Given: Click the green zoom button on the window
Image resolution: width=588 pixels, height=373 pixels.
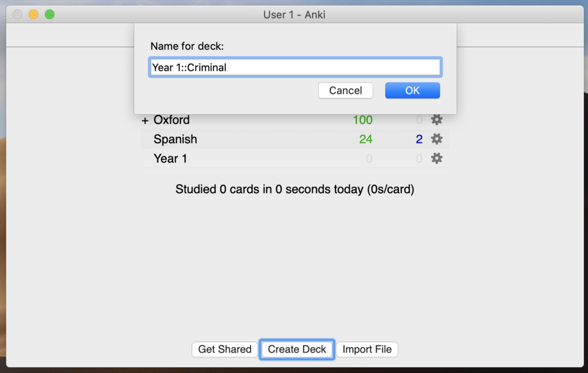Looking at the screenshot, I should 49,14.
